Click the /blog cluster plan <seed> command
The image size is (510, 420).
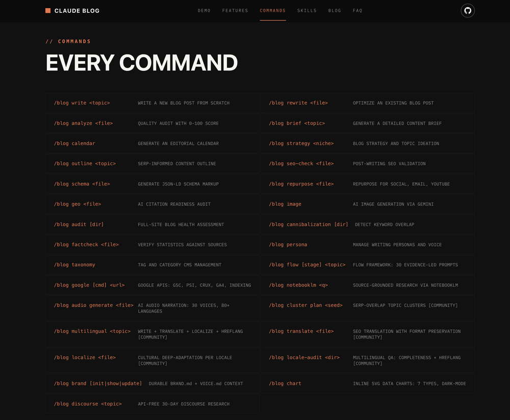[x=305, y=305]
